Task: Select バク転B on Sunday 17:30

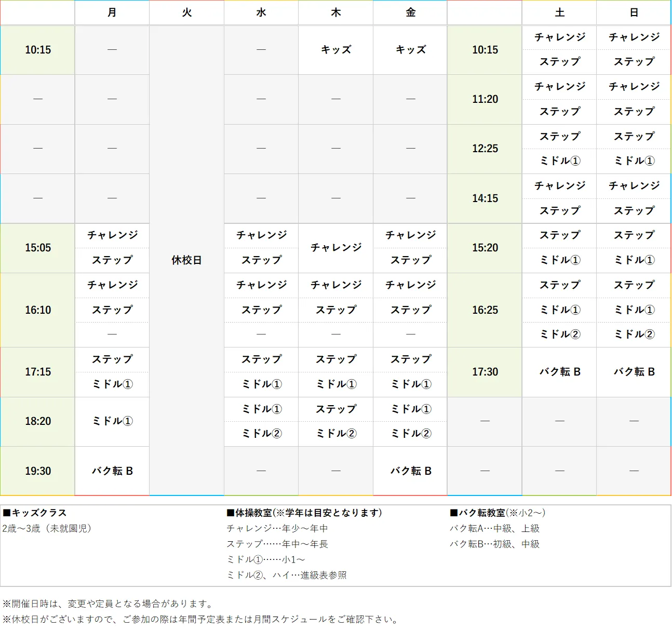Action: point(633,372)
